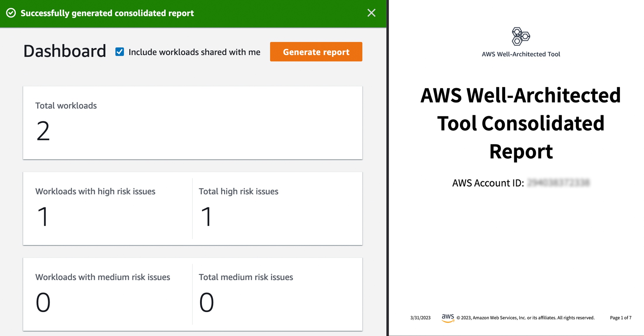This screenshot has width=644, height=336.
Task: Click the Total high risk issues value
Action: click(207, 217)
